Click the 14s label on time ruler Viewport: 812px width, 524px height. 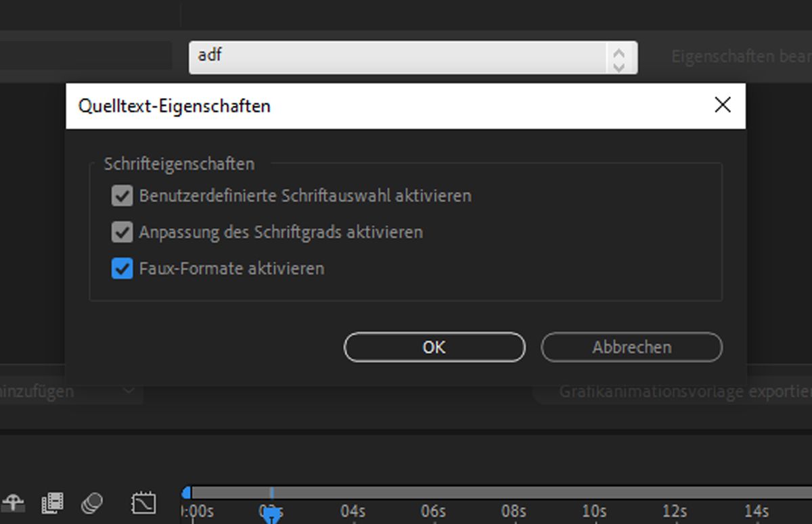pos(756,512)
